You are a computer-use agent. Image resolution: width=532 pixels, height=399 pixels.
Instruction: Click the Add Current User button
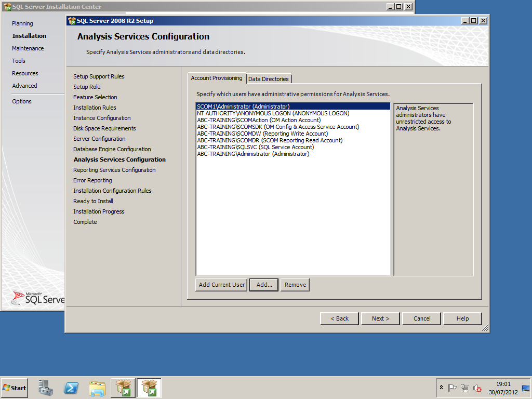click(221, 285)
